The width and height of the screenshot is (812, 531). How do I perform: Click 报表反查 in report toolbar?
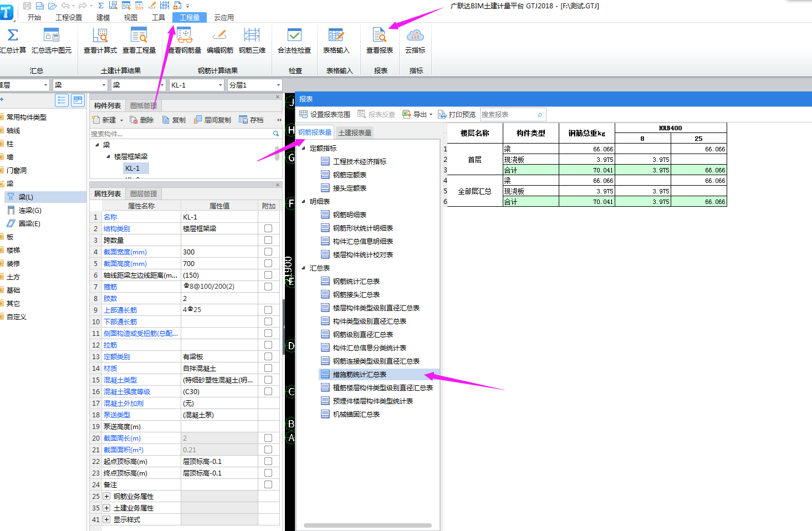point(376,114)
